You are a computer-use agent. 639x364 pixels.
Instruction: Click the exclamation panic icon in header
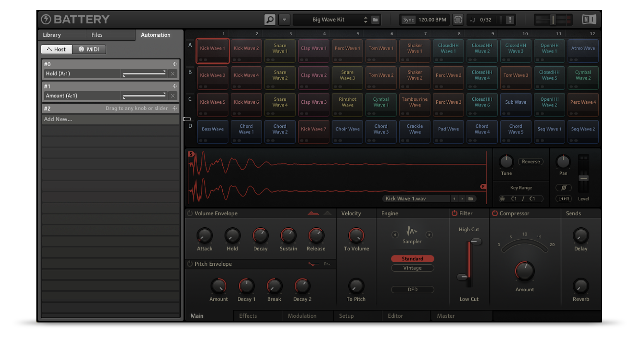coord(510,20)
